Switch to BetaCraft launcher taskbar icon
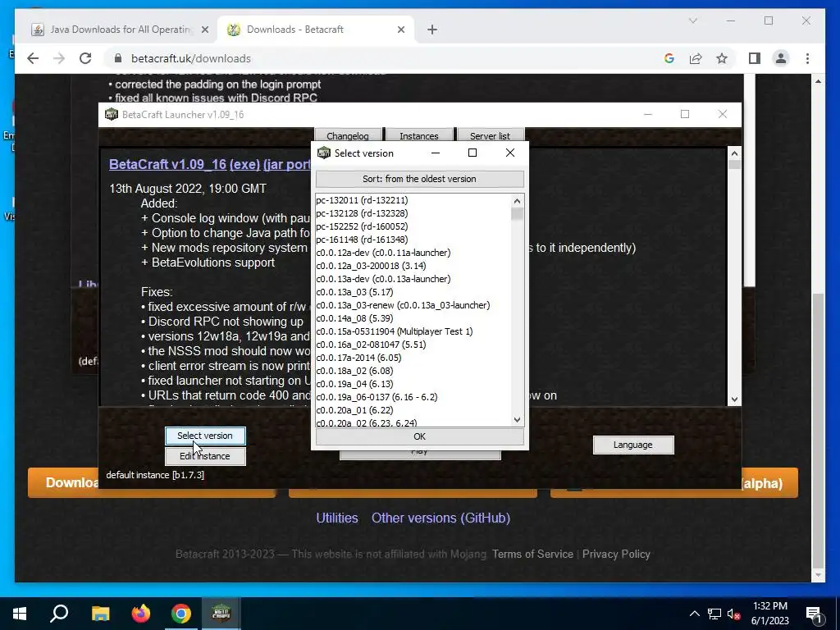The width and height of the screenshot is (840, 630). 221,614
